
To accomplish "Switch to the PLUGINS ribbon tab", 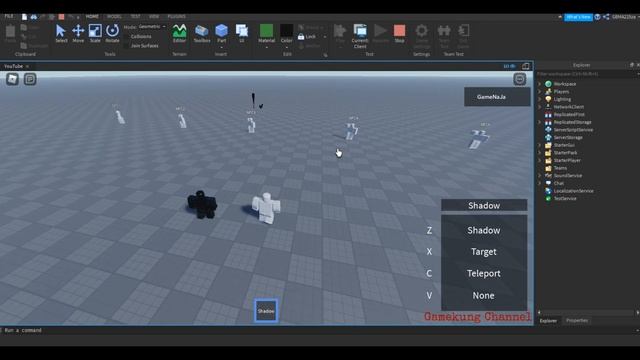I will point(176,16).
